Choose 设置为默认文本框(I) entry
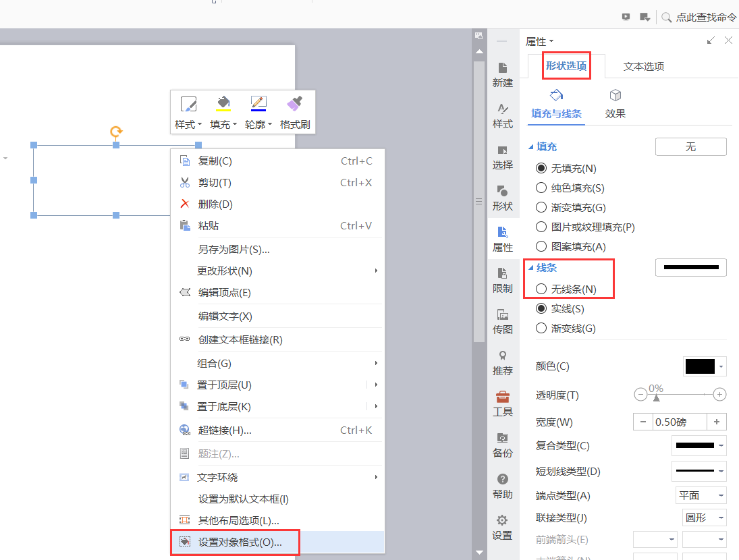The width and height of the screenshot is (739, 560). tap(277, 499)
